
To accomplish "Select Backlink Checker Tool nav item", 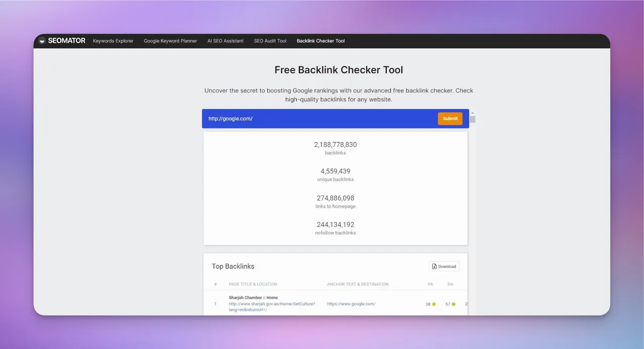I will tap(321, 41).
